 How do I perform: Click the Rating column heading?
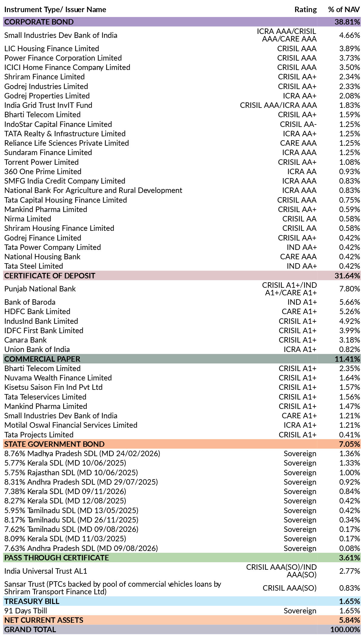[x=306, y=10]
